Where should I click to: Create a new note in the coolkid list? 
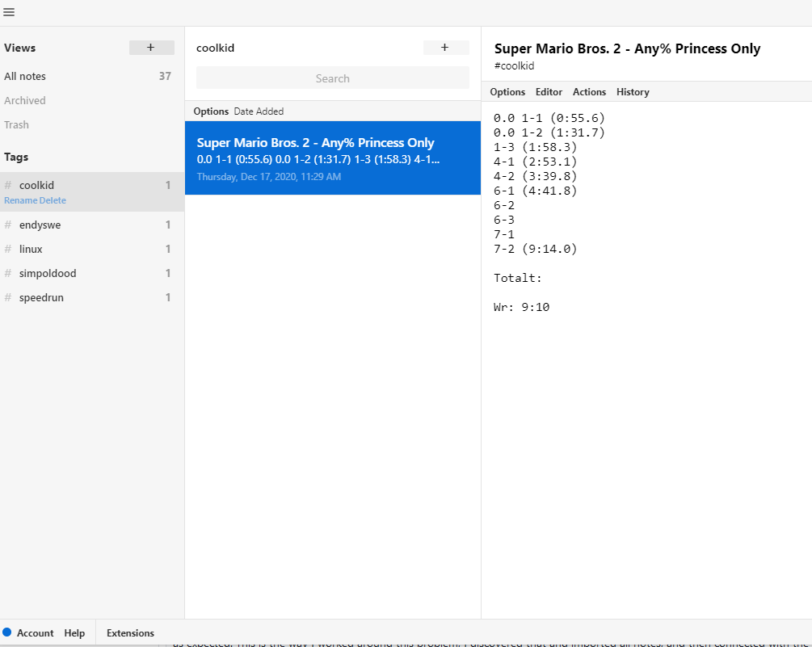446,48
